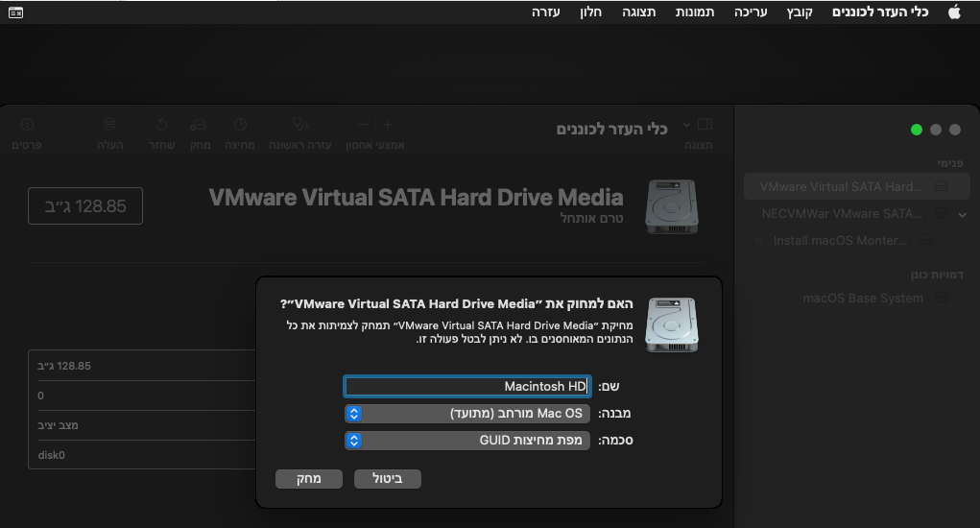Click the hard drive icon in the dialog
The width and height of the screenshot is (980, 528).
click(672, 324)
